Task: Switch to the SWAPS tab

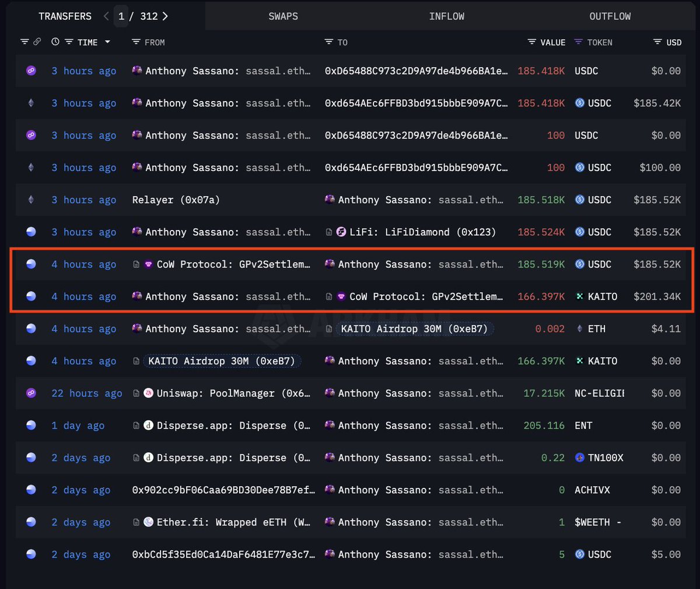Action: [x=283, y=16]
